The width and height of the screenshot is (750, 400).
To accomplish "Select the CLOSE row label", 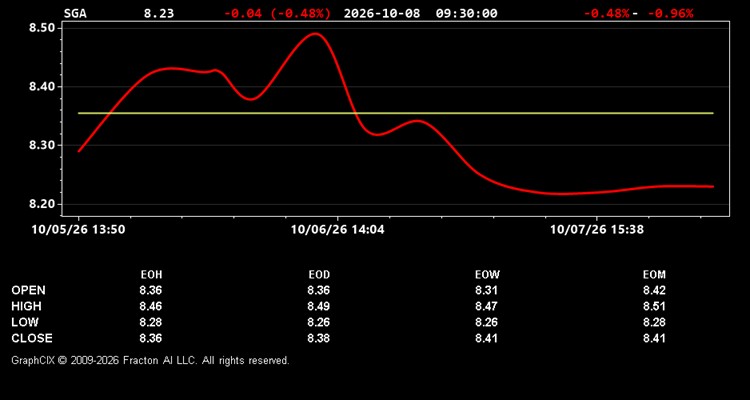I will tap(32, 338).
